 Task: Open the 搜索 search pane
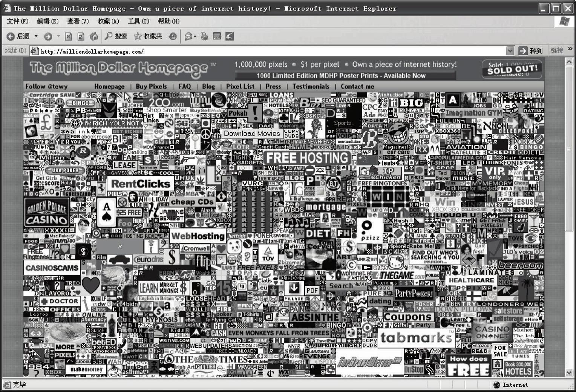pyautogui.click(x=116, y=36)
